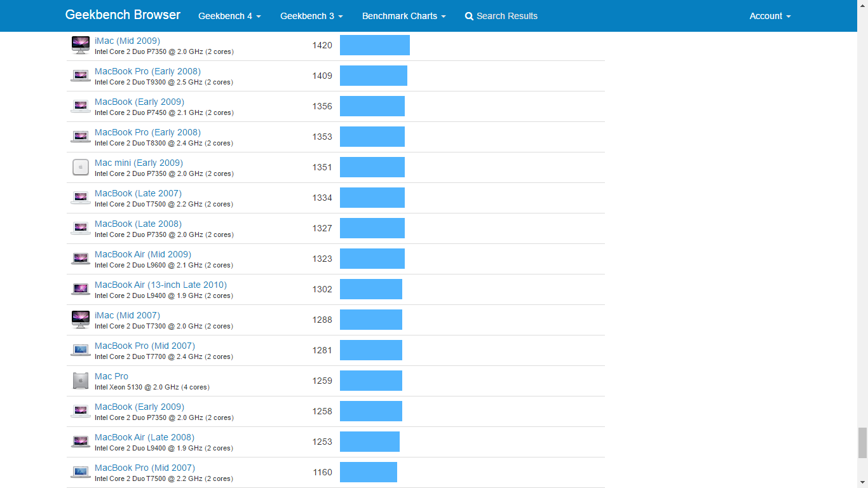Screen dimensions: 868x488
Task: Click the blue bar for MacBook Air (Late 2008)
Action: (369, 442)
